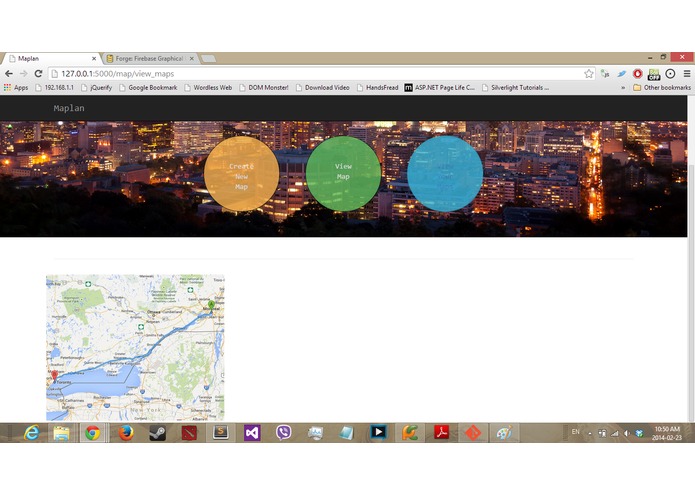Open Sublime Text from the taskbar

coord(221,432)
